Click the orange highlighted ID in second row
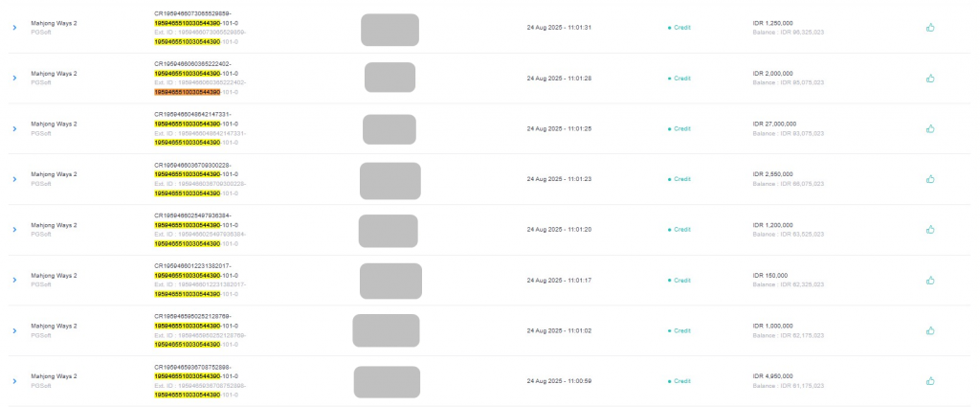The image size is (980, 407). pyautogui.click(x=187, y=92)
